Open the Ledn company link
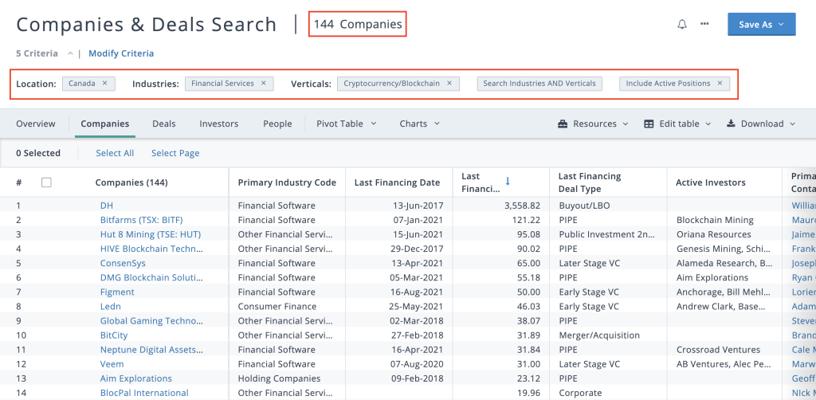The image size is (816, 400). coord(110,306)
